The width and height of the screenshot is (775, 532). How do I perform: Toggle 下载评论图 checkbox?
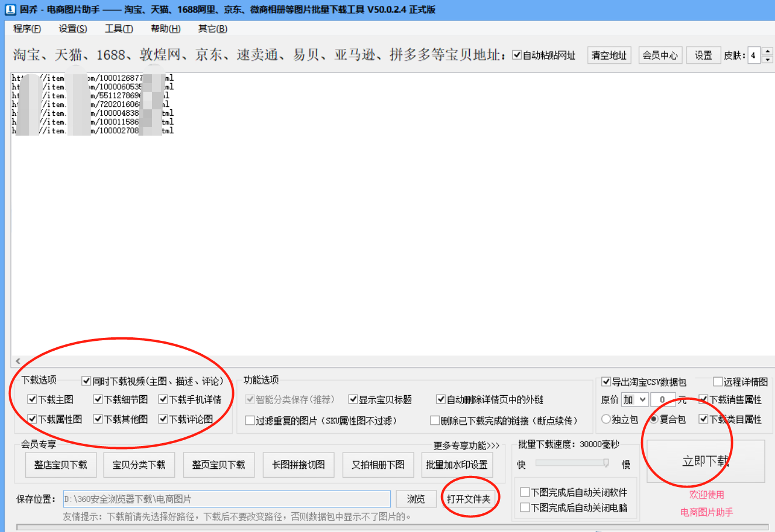tap(163, 419)
